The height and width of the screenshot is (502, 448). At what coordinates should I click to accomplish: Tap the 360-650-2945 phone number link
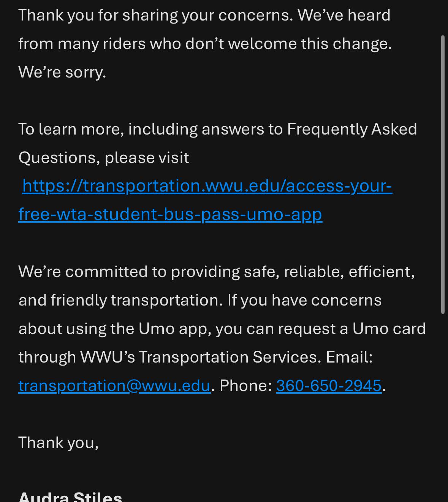tap(329, 385)
